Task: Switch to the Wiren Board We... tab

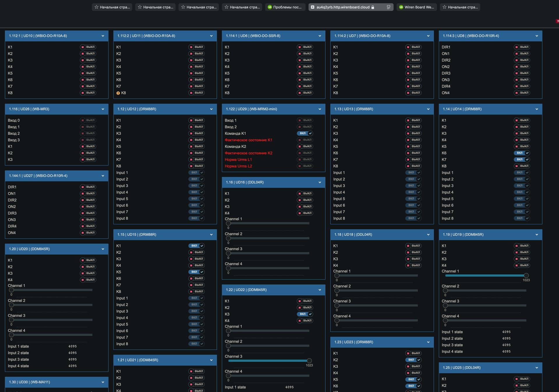Action: [417, 7]
